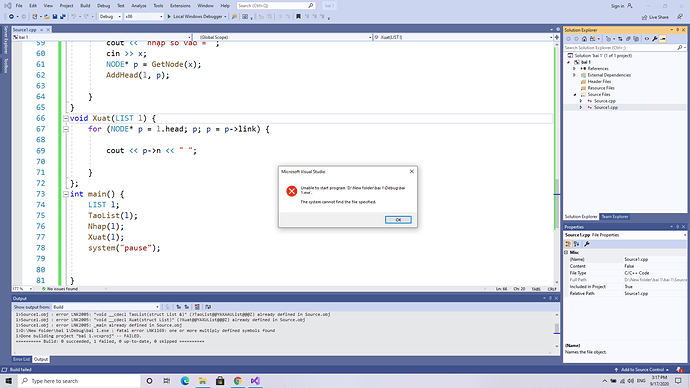This screenshot has width=690, height=388.
Task: Collapse the bai 1 project node
Action: point(569,62)
